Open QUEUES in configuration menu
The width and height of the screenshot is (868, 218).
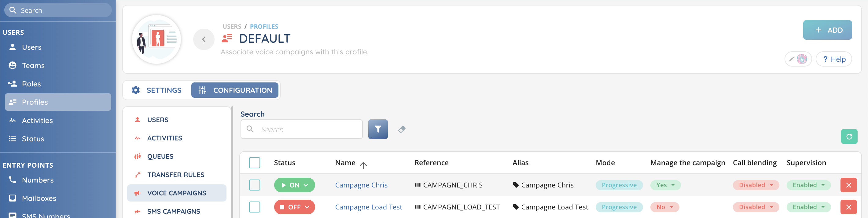[x=160, y=156]
